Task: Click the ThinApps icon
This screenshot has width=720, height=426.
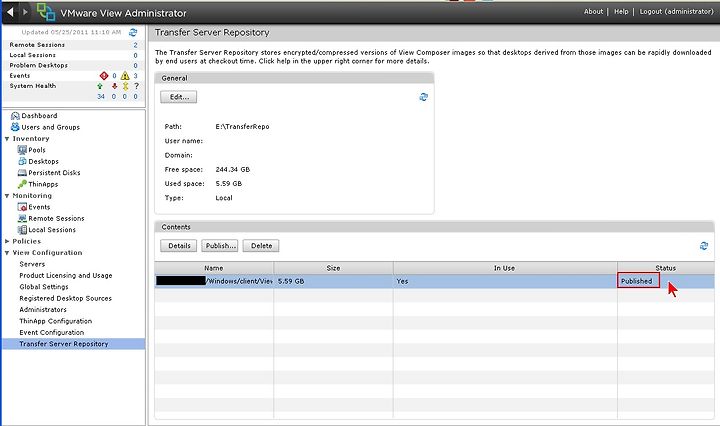Action: (22, 184)
